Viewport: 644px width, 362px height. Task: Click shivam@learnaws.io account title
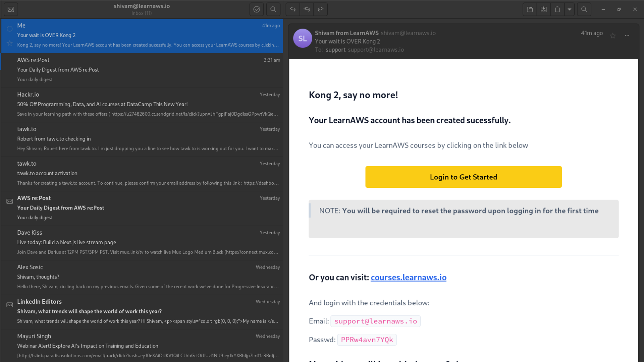[x=142, y=6]
